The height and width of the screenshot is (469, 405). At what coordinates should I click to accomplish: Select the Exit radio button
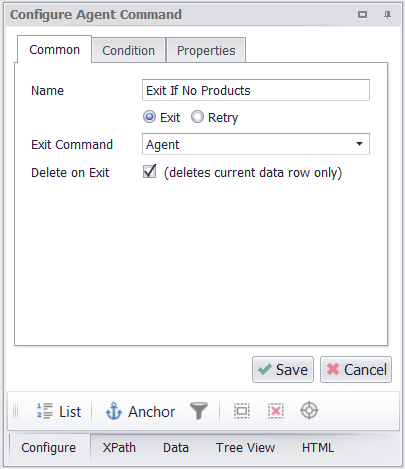click(149, 117)
